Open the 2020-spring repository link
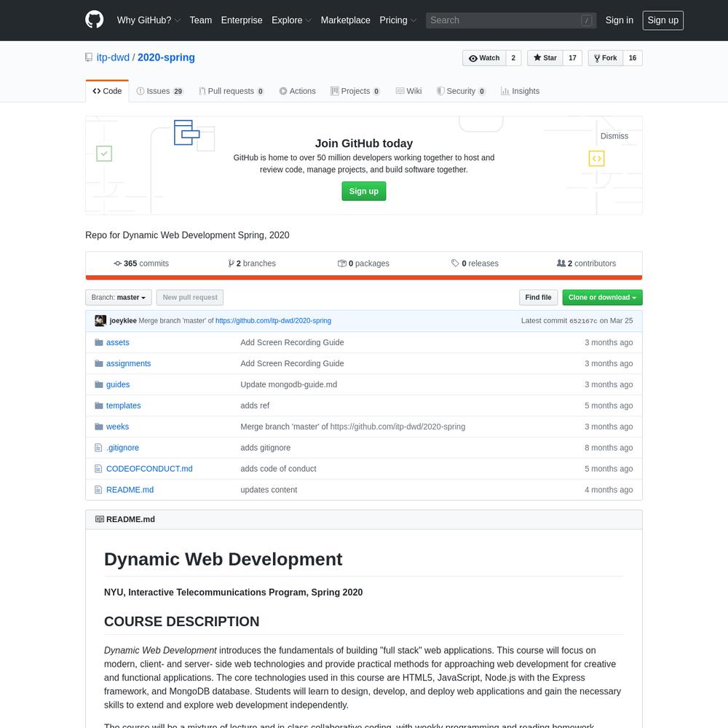Screen dimensions: 728x728 click(166, 58)
